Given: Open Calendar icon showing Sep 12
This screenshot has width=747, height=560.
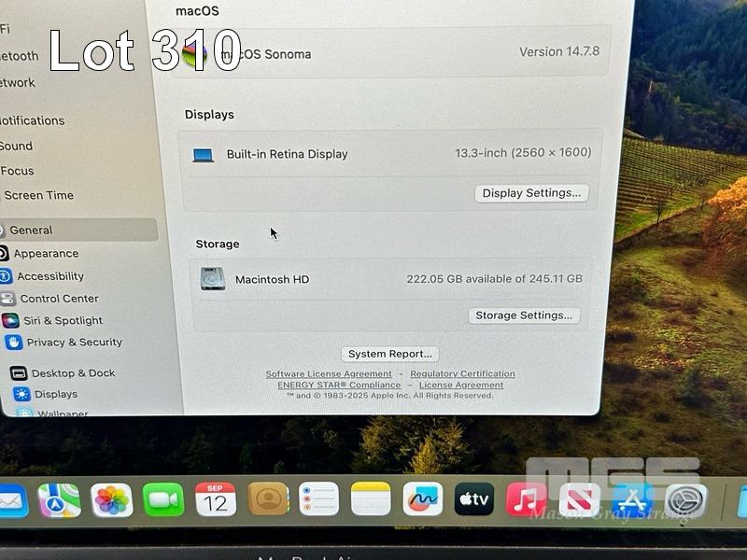Looking at the screenshot, I should point(216,500).
